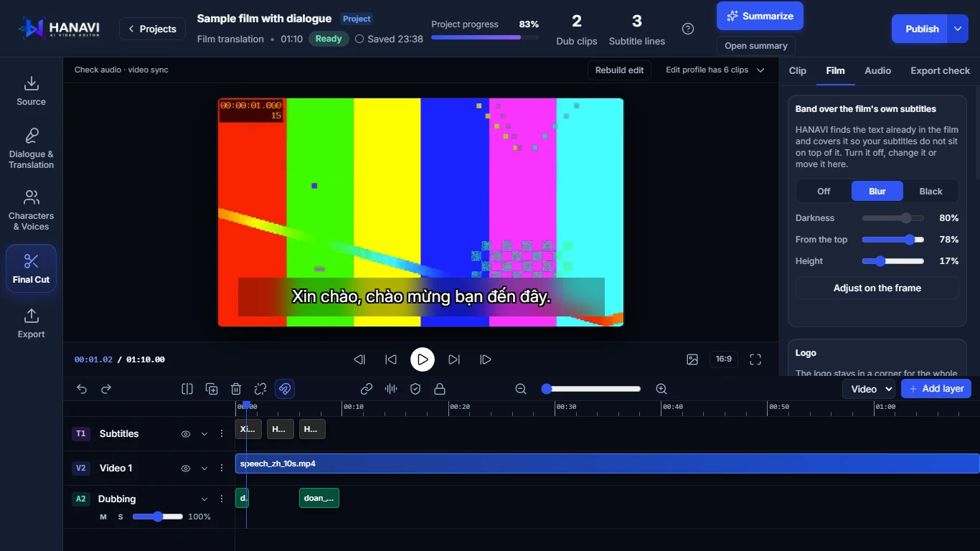980x551 pixels.
Task: Adjust the Darkness slider
Action: pos(893,218)
